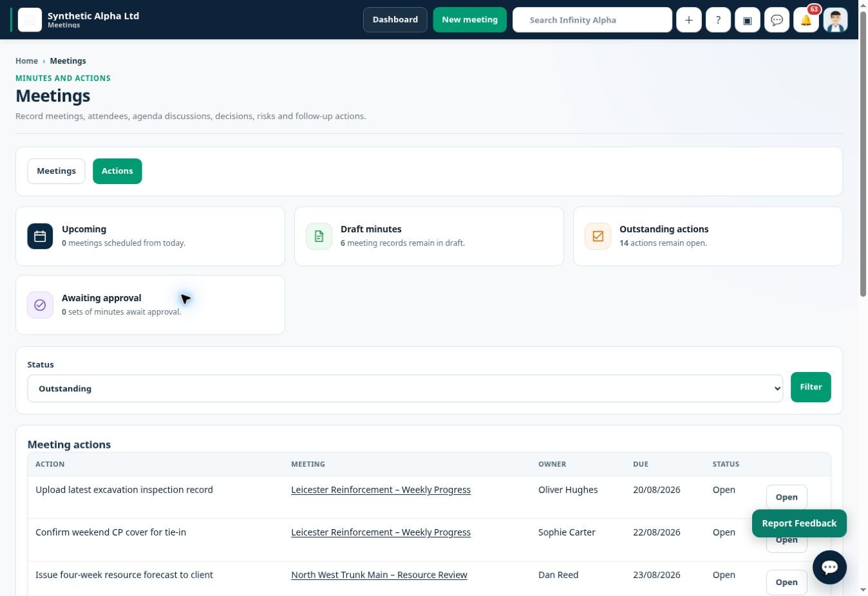Viewport: 868px width, 596px height.
Task: Select the Upcoming summary card title
Action: coord(84,229)
